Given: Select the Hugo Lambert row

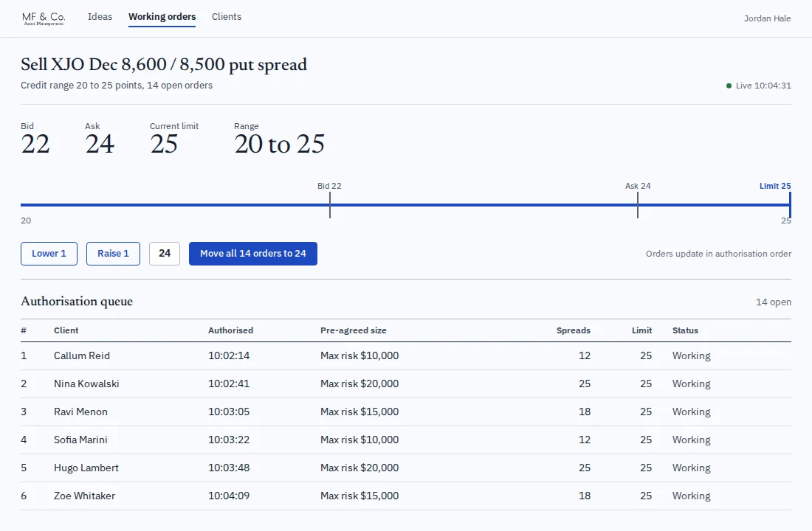Looking at the screenshot, I should tap(406, 468).
